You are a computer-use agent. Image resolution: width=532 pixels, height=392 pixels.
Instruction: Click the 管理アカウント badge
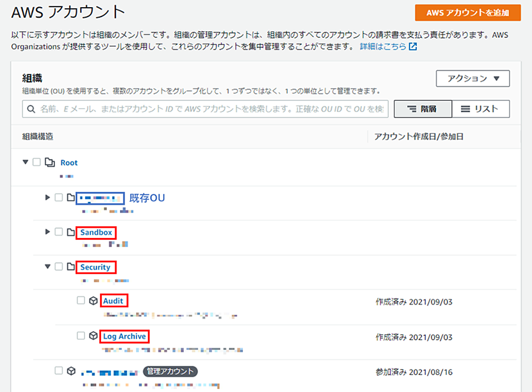(x=170, y=371)
